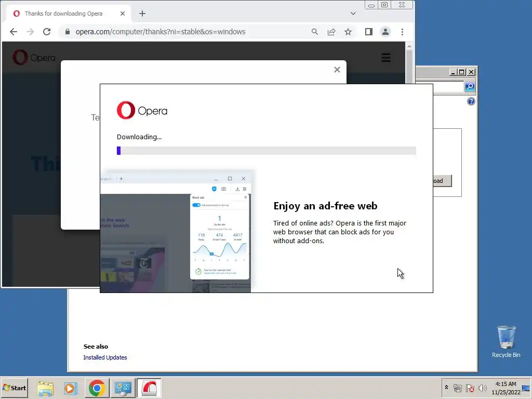532x399 pixels.
Task: Minimize the Control Panel window
Action: pos(453,72)
